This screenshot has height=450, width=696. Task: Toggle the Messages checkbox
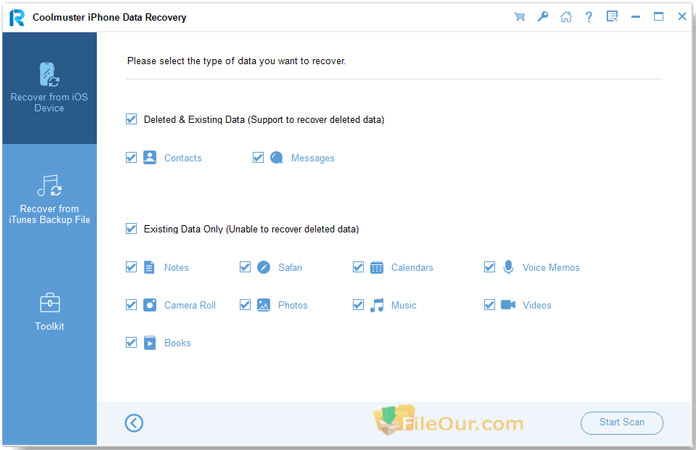(258, 158)
